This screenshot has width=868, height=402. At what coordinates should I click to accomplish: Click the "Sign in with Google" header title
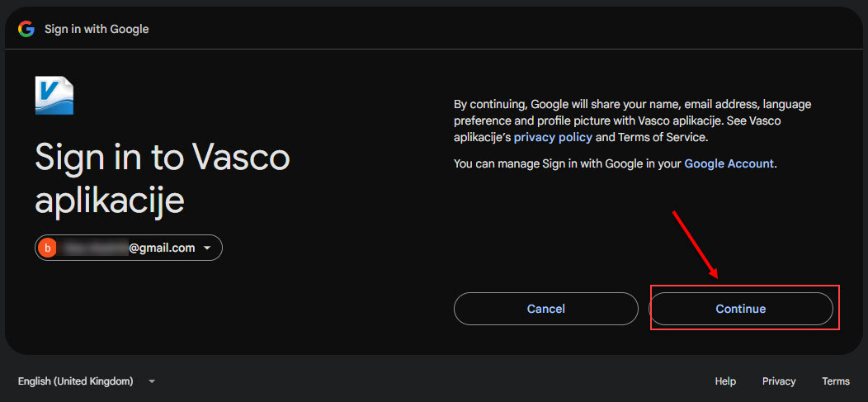coord(97,29)
